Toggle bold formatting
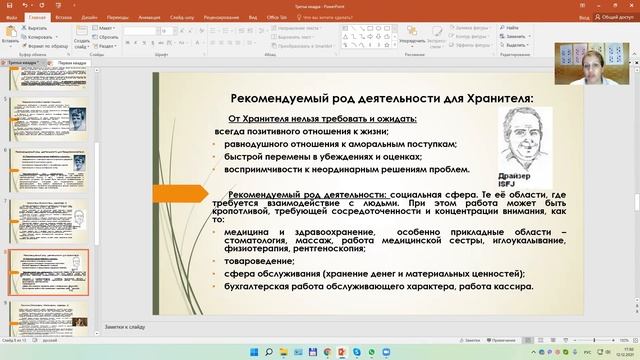 128,43
